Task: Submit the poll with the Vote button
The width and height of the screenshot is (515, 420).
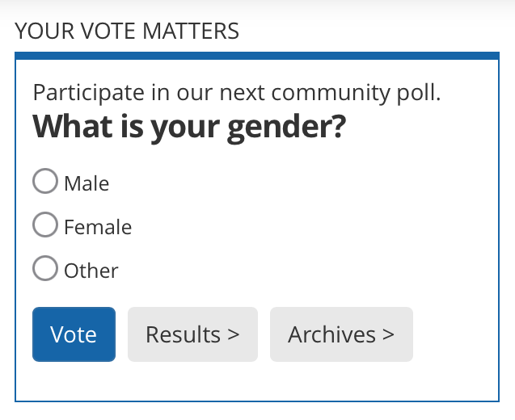Action: pyautogui.click(x=74, y=334)
